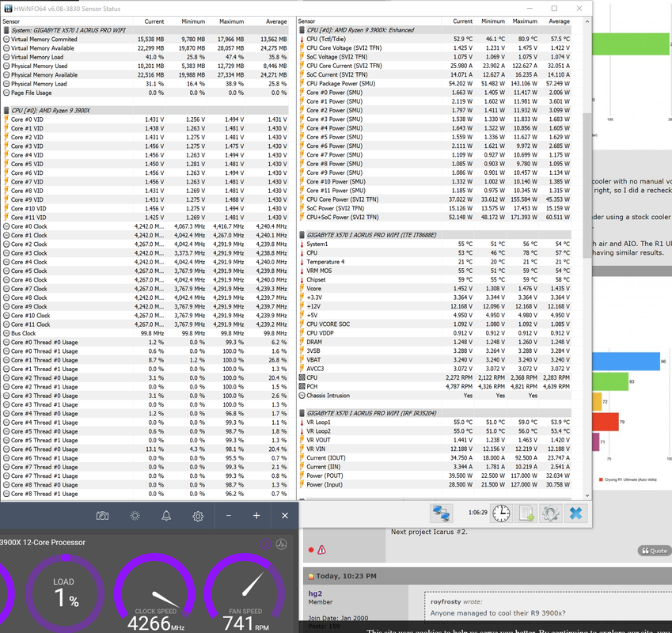Select the Current (IOUT) row
This screenshot has height=633, width=672.
(435, 458)
